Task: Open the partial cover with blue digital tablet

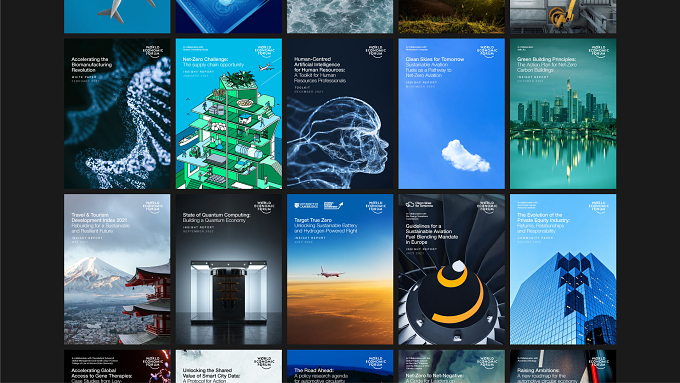Action: 229,16
